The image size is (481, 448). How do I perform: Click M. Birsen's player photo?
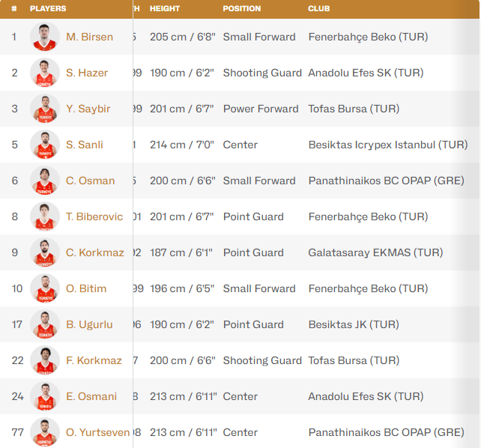point(45,37)
